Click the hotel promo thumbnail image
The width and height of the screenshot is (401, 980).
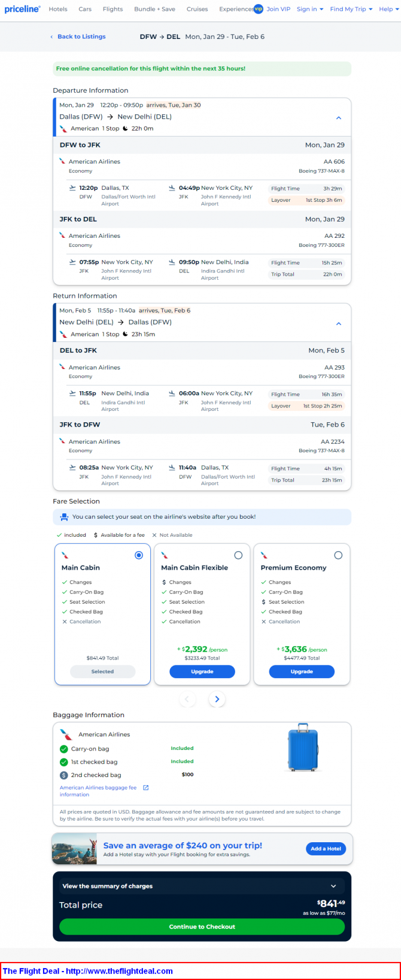(x=75, y=849)
